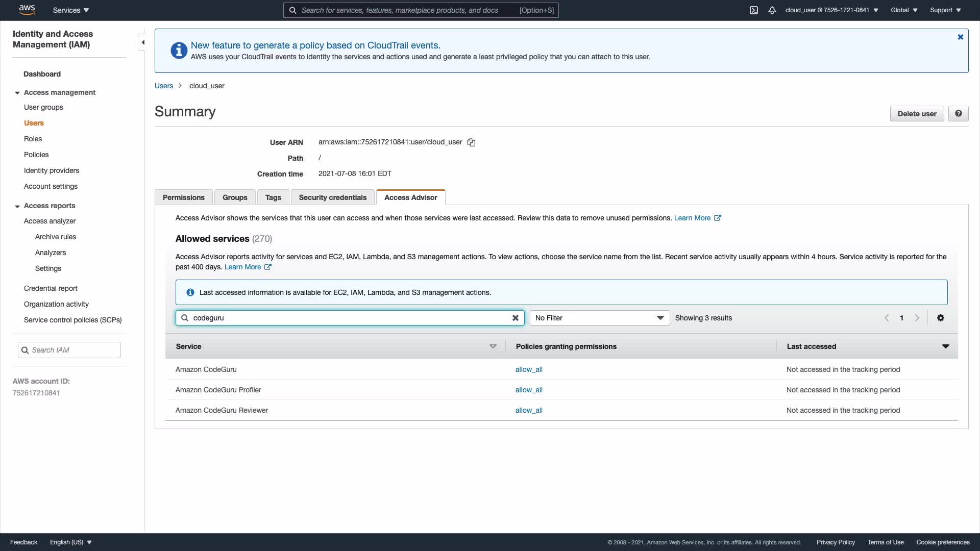Open allow_all policy for CodeGuru Profiler
The image size is (980, 551).
[x=528, y=390]
